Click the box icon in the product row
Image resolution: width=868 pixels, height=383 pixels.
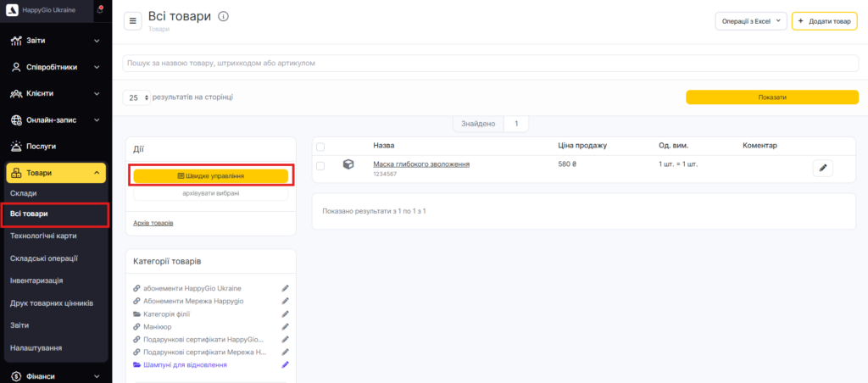point(348,165)
